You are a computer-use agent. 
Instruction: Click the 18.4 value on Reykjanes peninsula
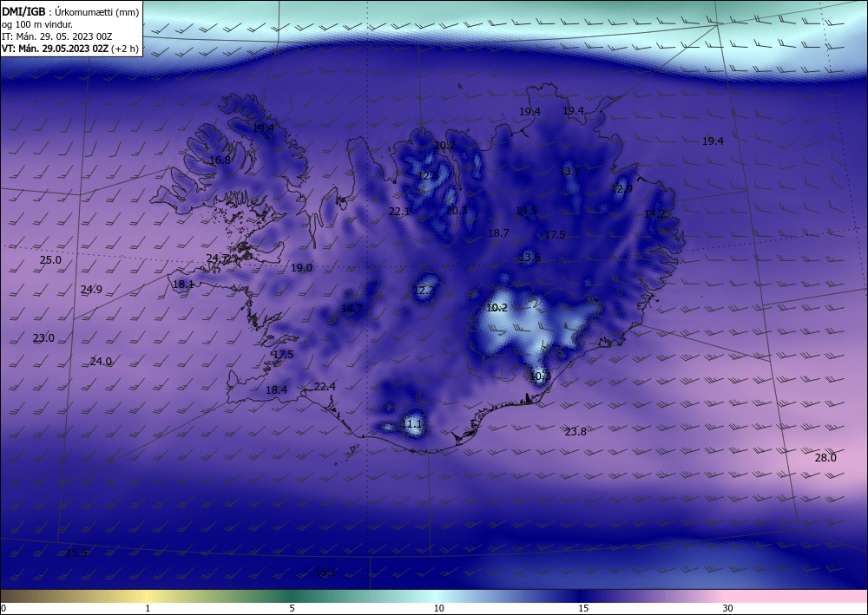pyautogui.click(x=276, y=390)
